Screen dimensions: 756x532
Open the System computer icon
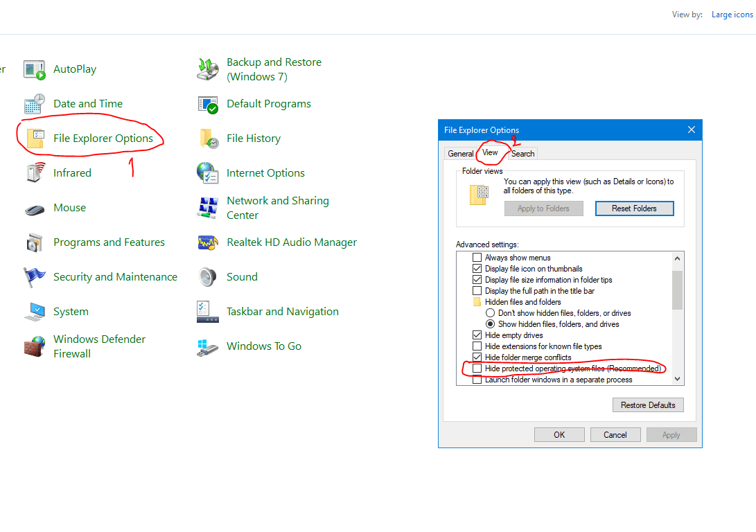coord(35,312)
